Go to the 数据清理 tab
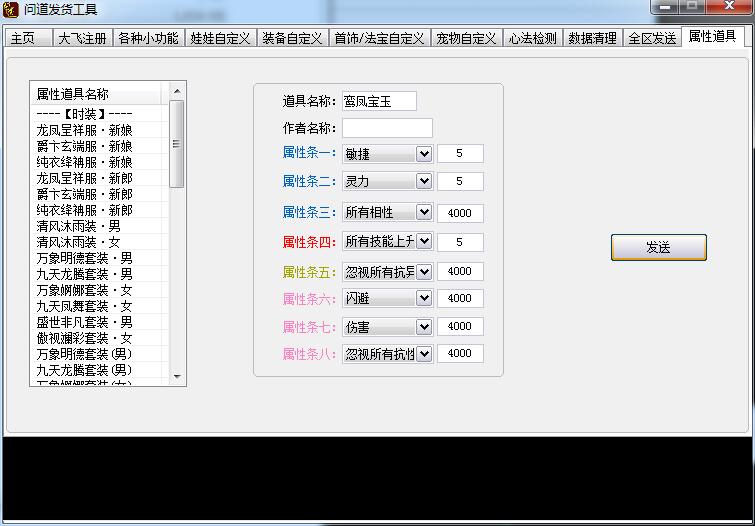This screenshot has height=526, width=755. point(592,38)
